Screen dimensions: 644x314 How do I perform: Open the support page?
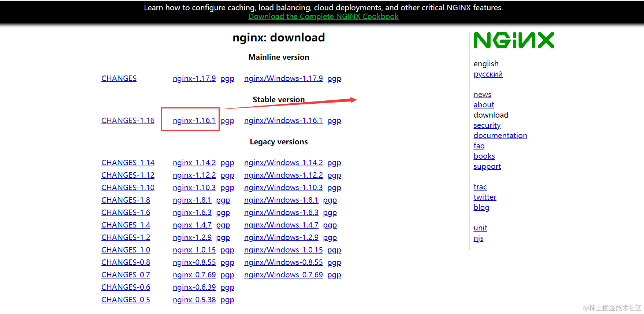tap(487, 167)
